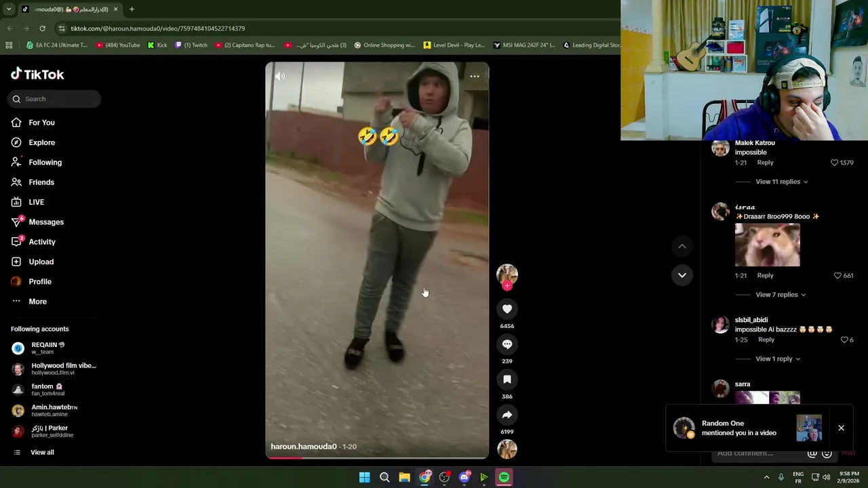
Task: Open EA FC 24 Ultimate bookmark
Action: pyautogui.click(x=57, y=45)
